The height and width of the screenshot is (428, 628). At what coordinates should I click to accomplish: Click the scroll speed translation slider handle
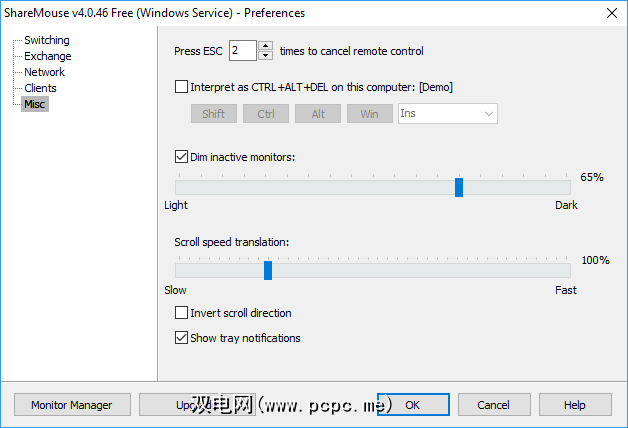(x=267, y=270)
